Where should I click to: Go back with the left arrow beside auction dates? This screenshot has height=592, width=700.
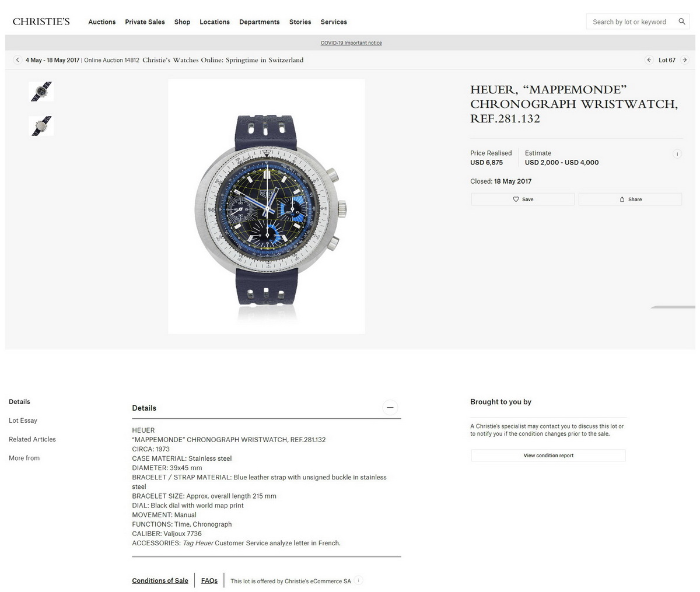17,60
